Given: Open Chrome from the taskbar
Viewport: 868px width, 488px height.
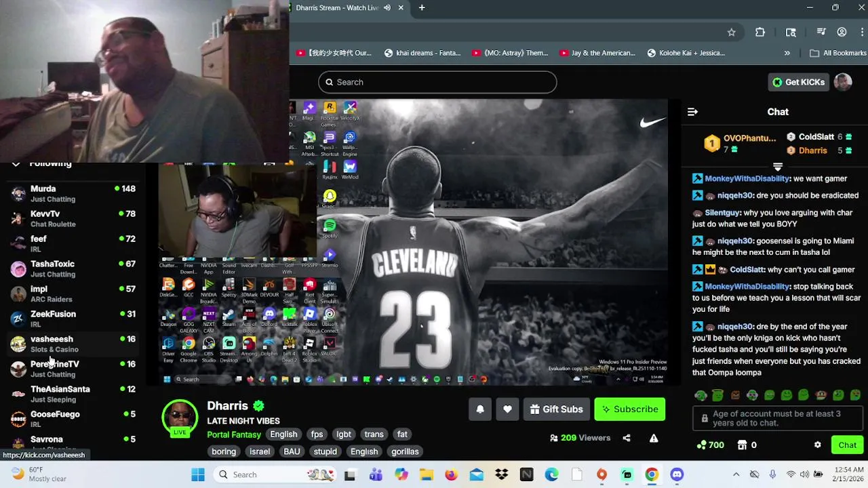Looking at the screenshot, I should point(652,474).
